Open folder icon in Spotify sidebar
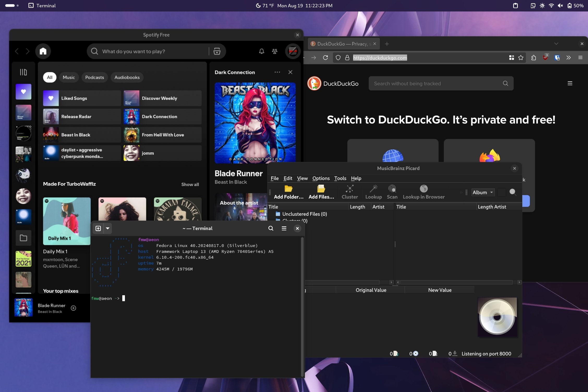Viewport: 588px width, 392px height. coord(23,238)
